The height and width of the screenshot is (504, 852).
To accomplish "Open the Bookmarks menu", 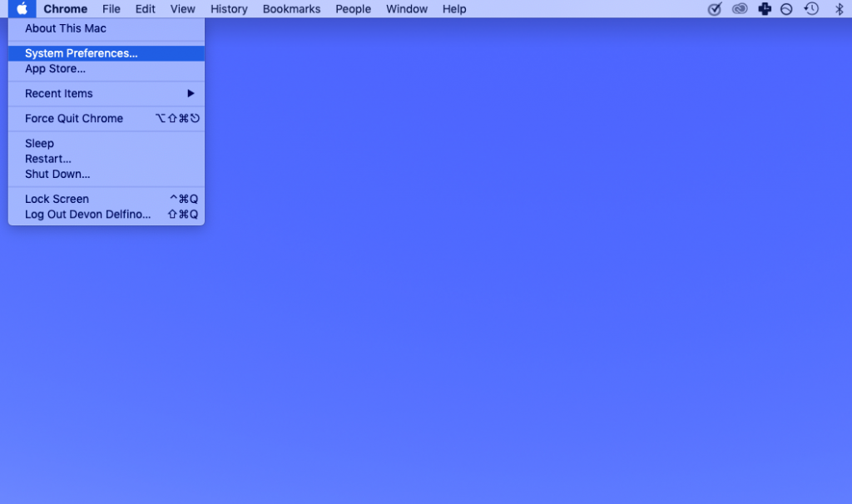I will point(291,8).
